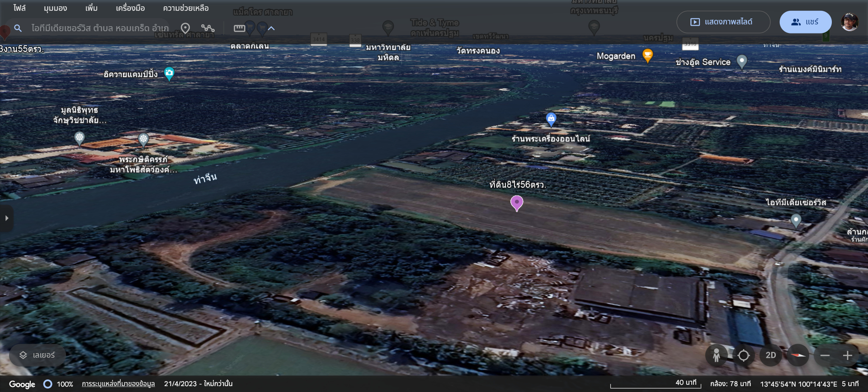Click the Mogarden restaurant map pin
This screenshot has height=392, width=868.
tap(647, 56)
